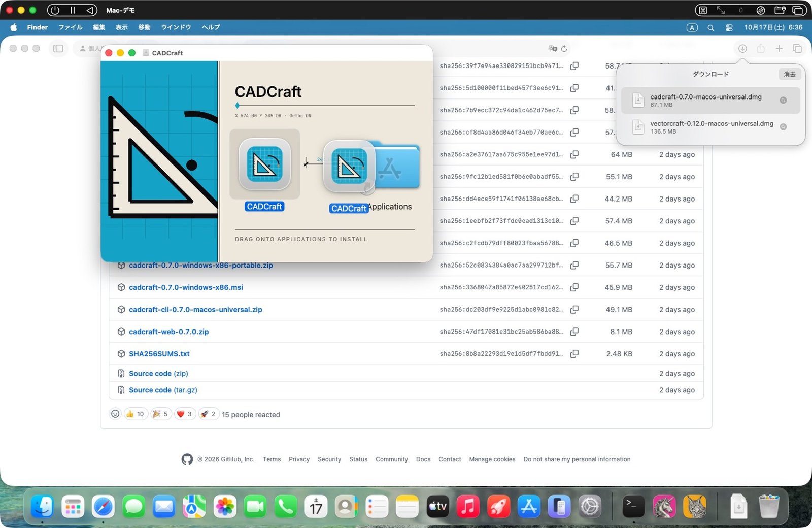Toggle rocket reaction with 2
The height and width of the screenshot is (528, 812).
pos(209,414)
